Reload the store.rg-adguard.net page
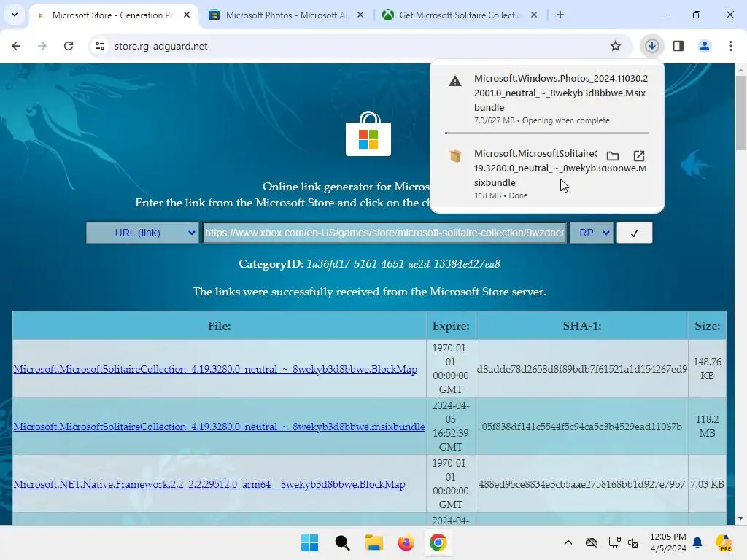 [69, 46]
